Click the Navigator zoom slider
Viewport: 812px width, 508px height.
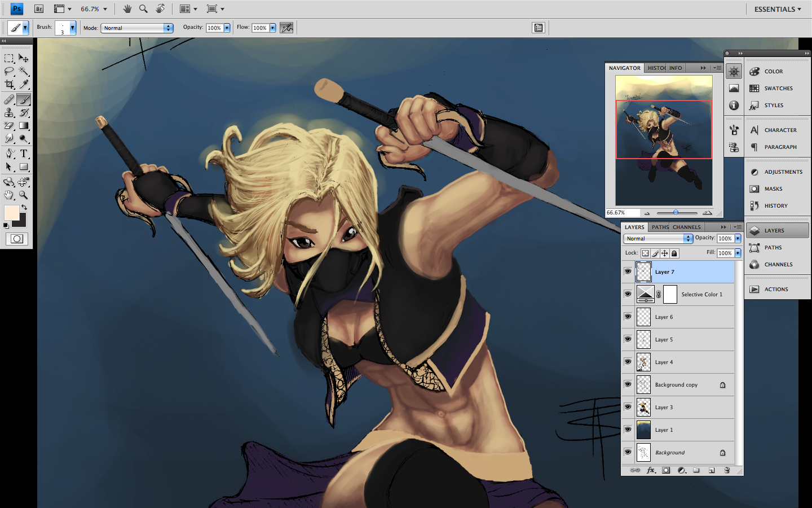(677, 213)
